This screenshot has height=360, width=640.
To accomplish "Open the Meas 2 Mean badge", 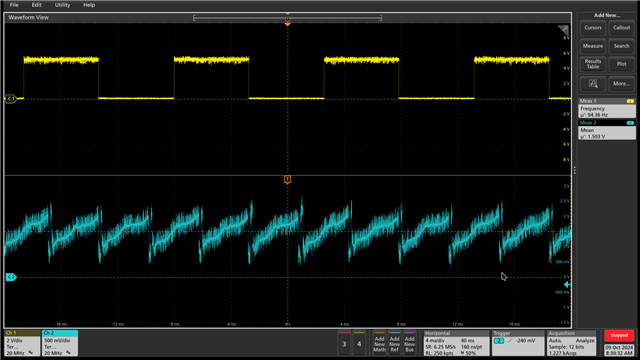I will 607,130.
